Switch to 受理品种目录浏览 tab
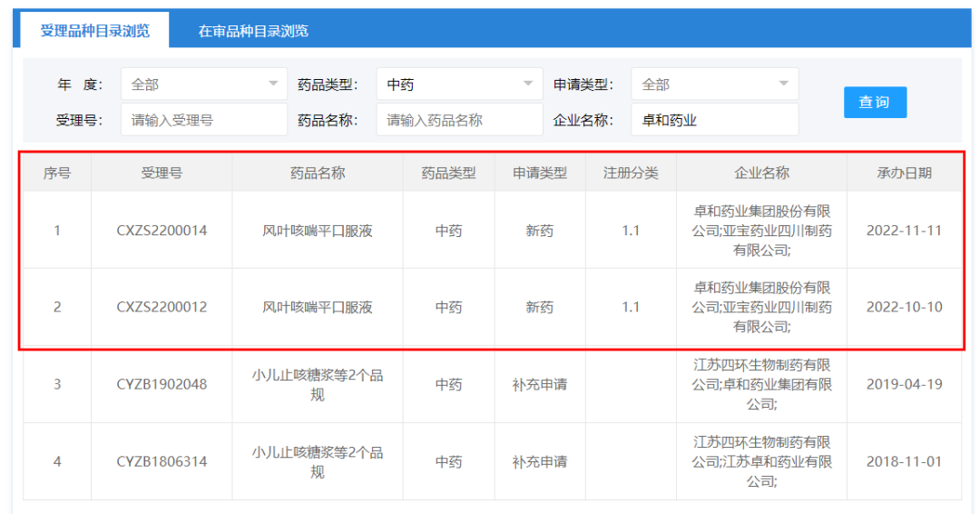980x514 pixels. [x=94, y=31]
